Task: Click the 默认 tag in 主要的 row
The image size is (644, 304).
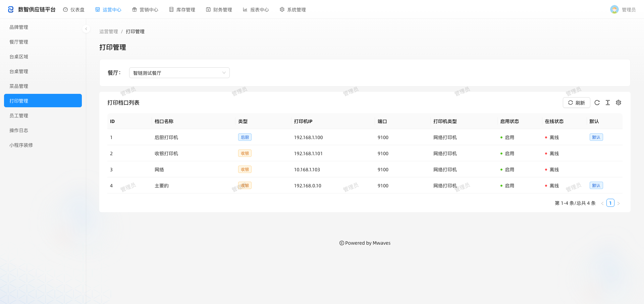Action: (x=596, y=185)
